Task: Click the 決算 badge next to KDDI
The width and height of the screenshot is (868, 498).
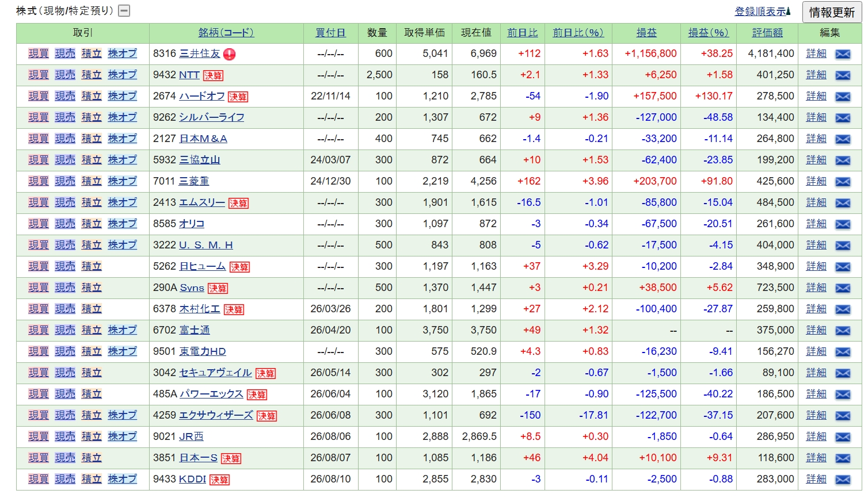Action: [x=219, y=480]
